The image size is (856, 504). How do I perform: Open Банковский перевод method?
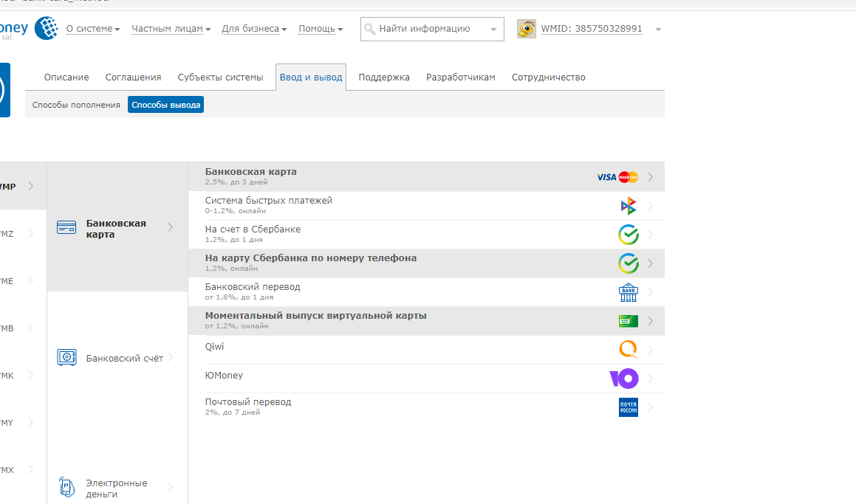coord(426,292)
